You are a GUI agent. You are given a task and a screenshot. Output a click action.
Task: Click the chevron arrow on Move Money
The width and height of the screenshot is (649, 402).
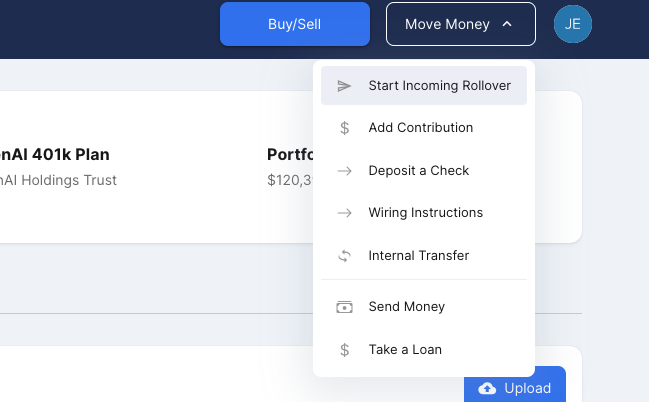tap(507, 24)
